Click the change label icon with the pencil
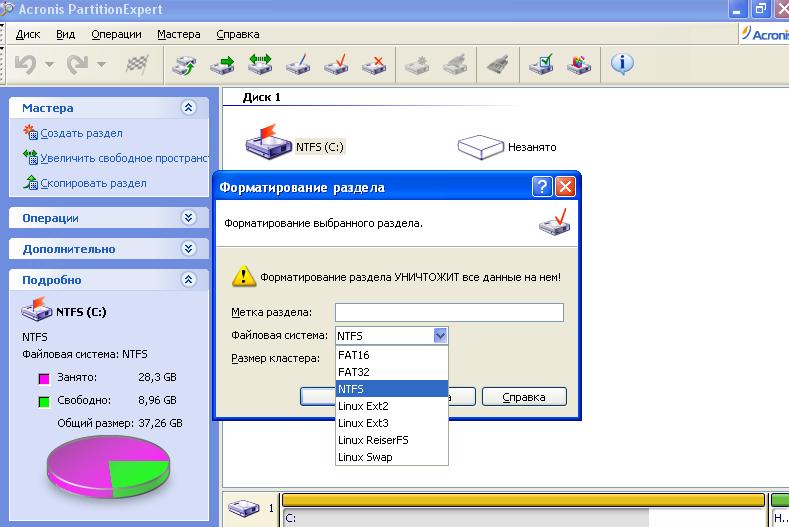The image size is (789, 527). (x=298, y=65)
